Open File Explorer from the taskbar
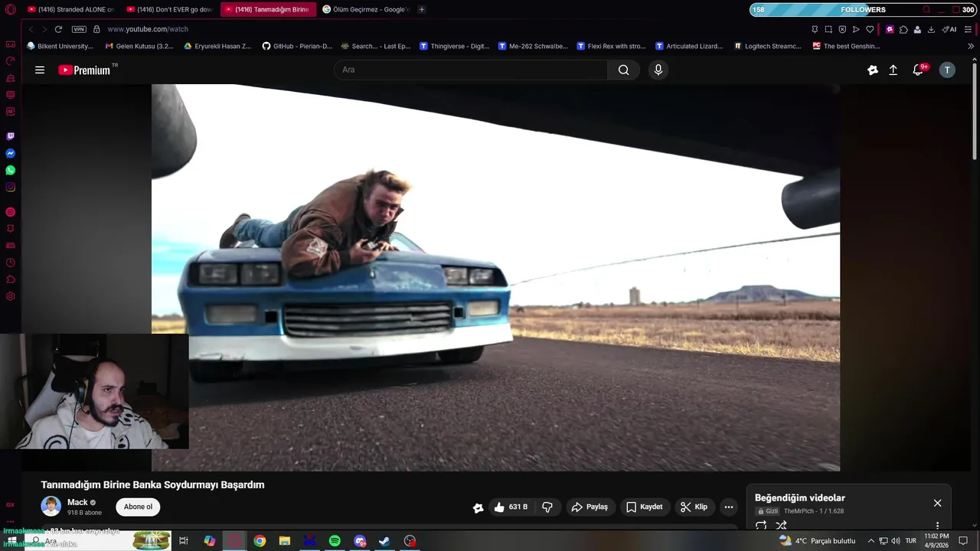The height and width of the screenshot is (551, 980). click(285, 541)
